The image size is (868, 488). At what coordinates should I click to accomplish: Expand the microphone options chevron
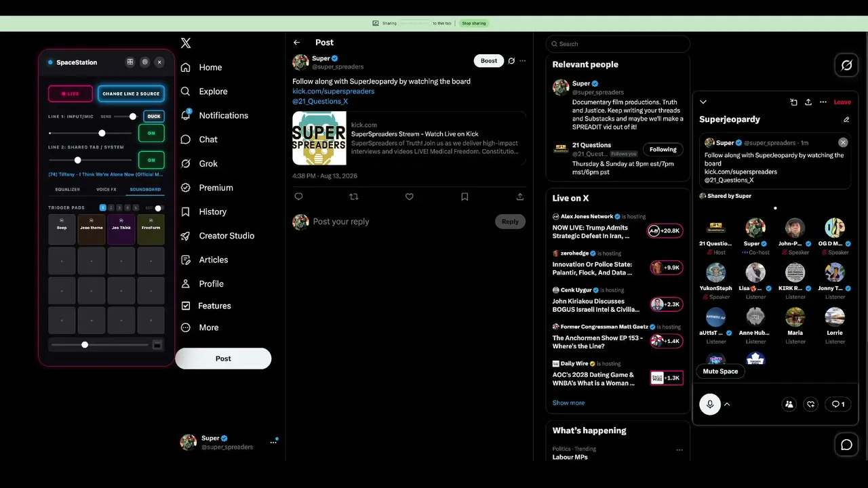click(x=727, y=404)
